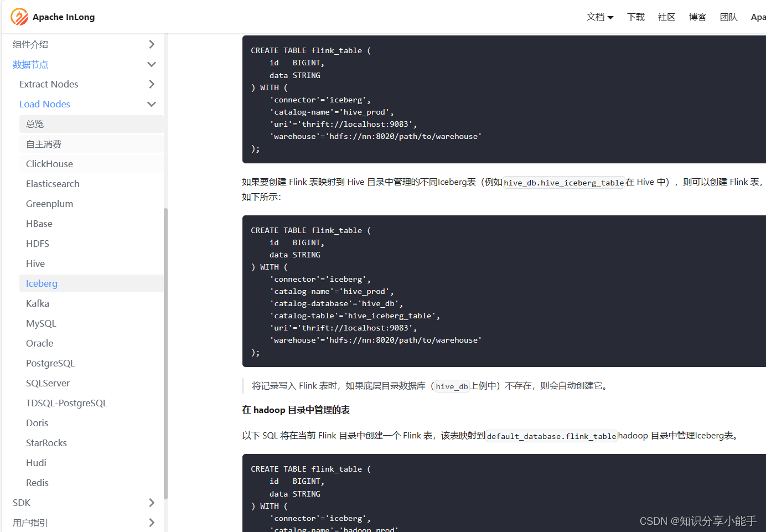The height and width of the screenshot is (532, 766).
Task: Select the 数据节点 sidebar category
Action: (x=30, y=64)
